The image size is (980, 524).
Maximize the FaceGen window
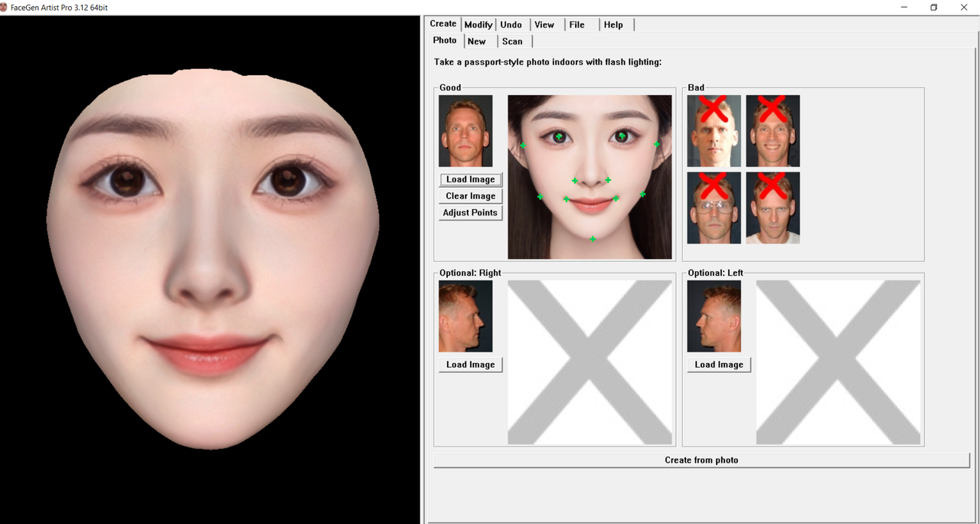pos(933,7)
